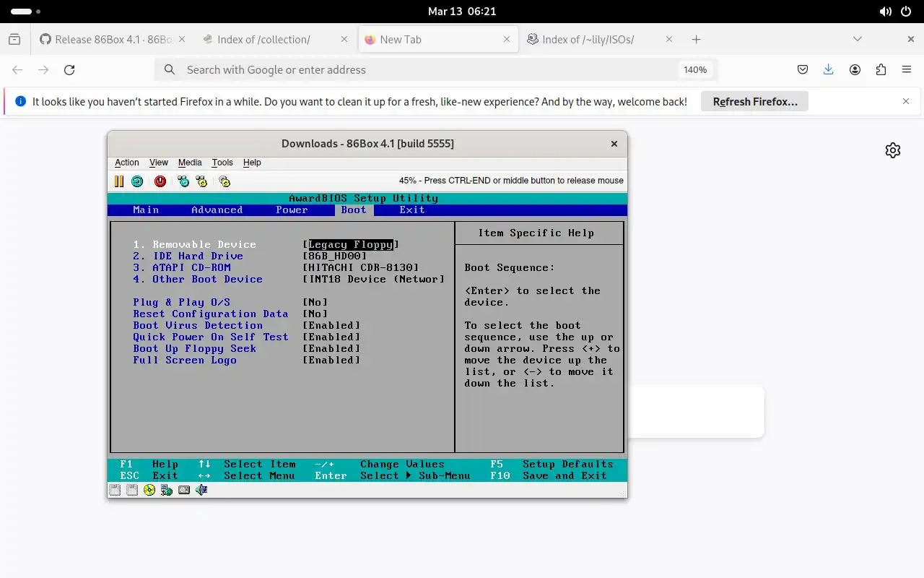Close the Release 86Box 4.1 tab

(x=181, y=40)
